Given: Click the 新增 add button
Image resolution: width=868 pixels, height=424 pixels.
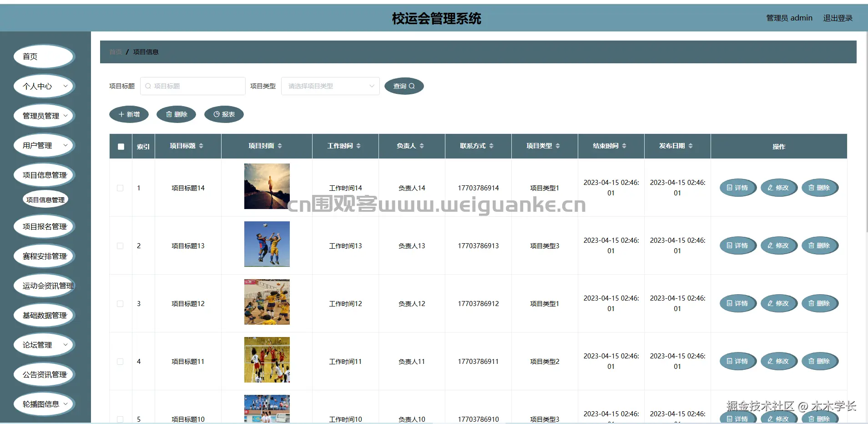Looking at the screenshot, I should click(x=129, y=114).
